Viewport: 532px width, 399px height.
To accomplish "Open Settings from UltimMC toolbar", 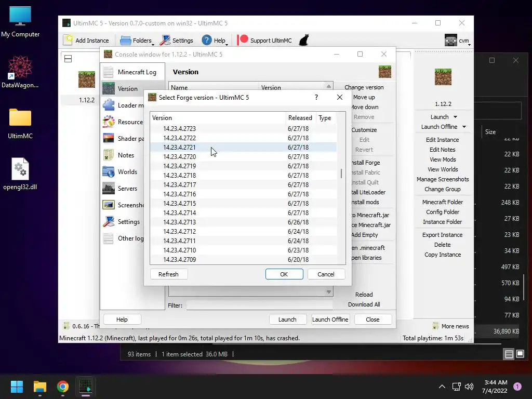I will pyautogui.click(x=177, y=41).
